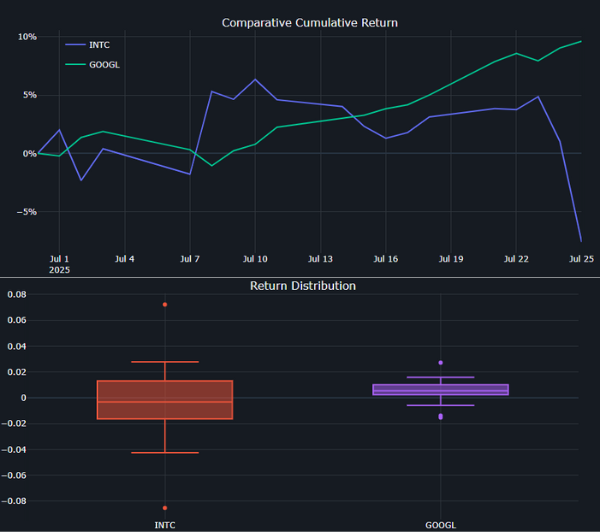Click the 10% y-axis tick label
600x532 pixels.
(x=27, y=37)
